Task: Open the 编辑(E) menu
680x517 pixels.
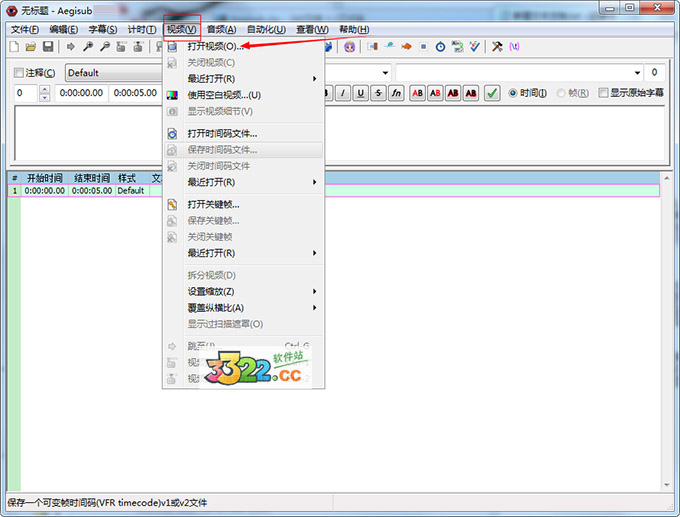Action: tap(64, 29)
